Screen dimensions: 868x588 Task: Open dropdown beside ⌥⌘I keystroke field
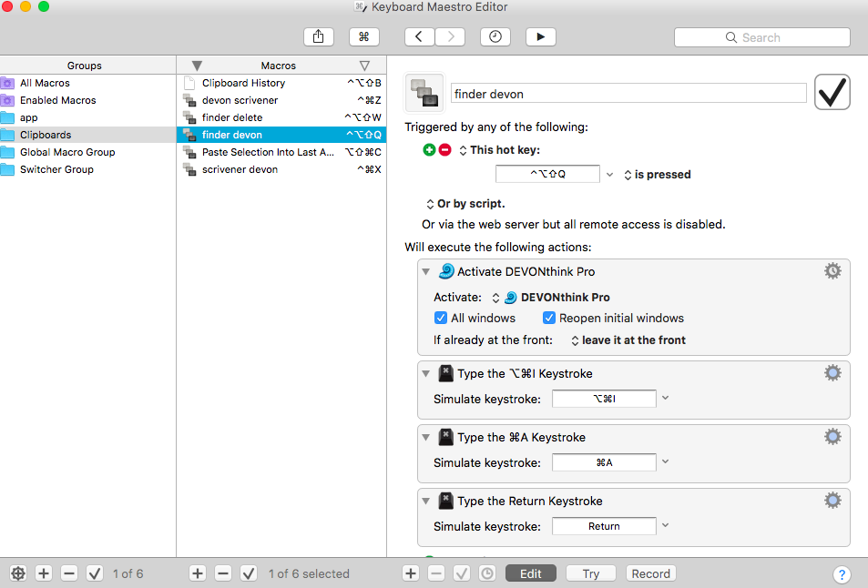tap(666, 399)
